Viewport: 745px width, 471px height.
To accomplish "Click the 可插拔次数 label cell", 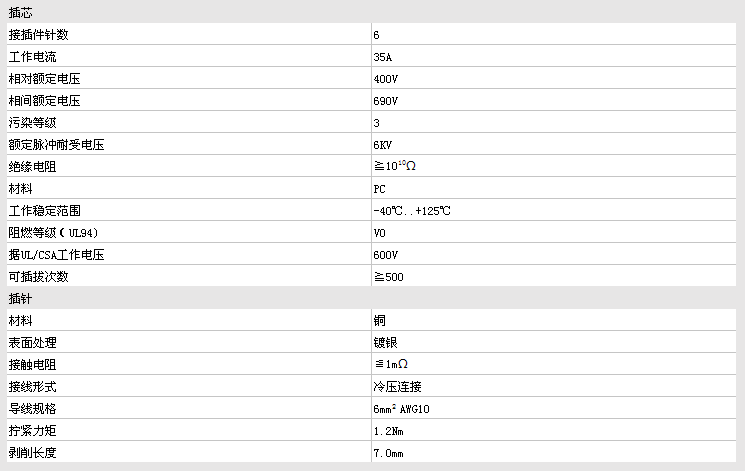I will point(39,277).
